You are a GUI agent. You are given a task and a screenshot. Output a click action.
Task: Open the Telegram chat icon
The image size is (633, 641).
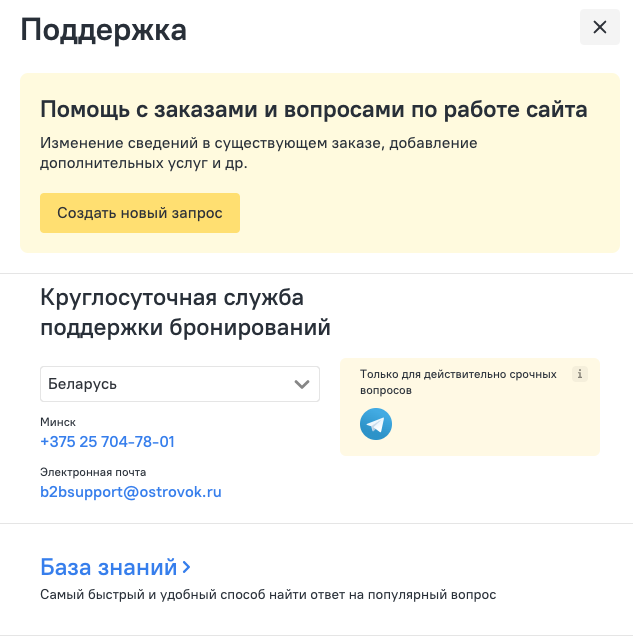pyautogui.click(x=375, y=424)
